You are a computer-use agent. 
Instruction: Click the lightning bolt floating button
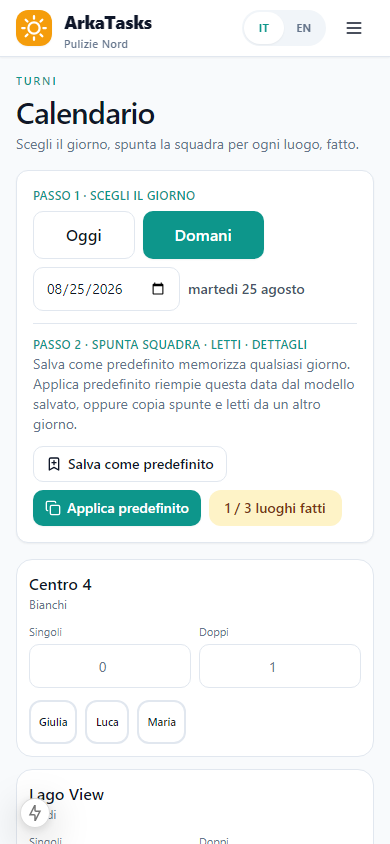(35, 813)
